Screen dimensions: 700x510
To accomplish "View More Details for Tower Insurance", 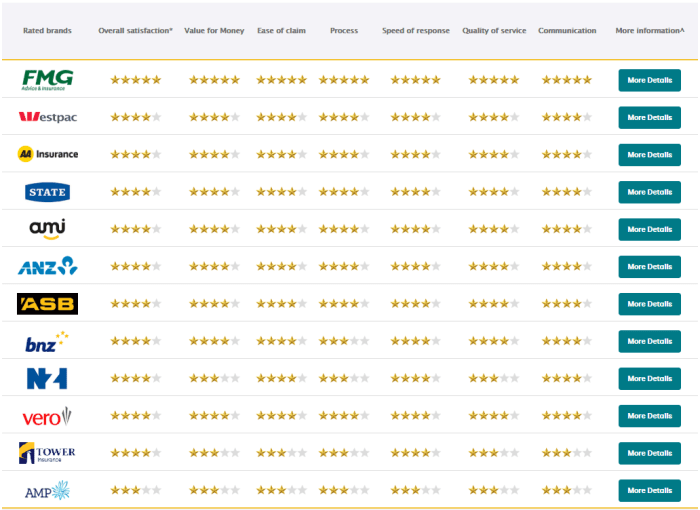I will coord(649,453).
